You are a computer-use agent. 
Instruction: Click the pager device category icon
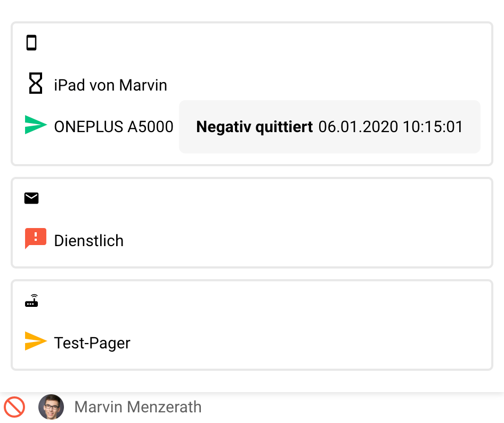point(31,301)
